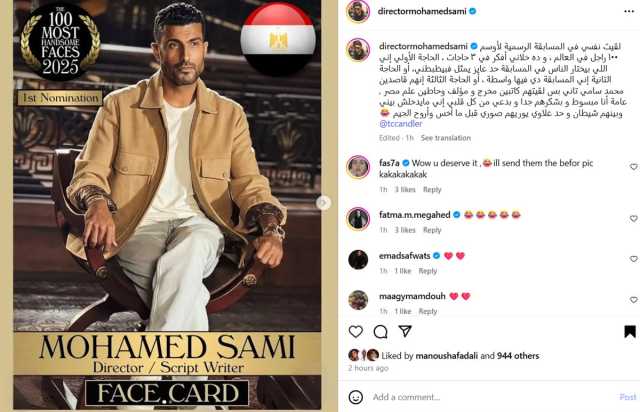Reply to maagymamdouh's comment

pos(428,312)
